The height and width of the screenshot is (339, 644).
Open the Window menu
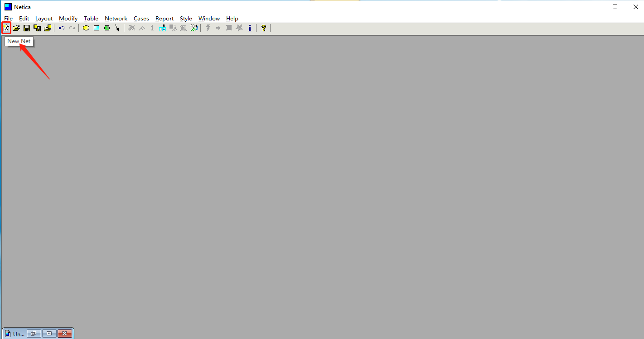pyautogui.click(x=209, y=19)
